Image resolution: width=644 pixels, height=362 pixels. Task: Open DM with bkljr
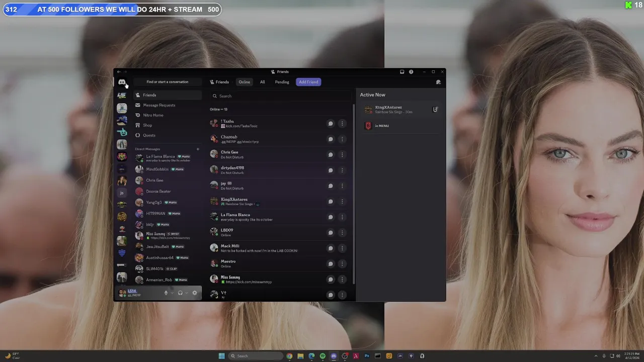[x=168, y=225]
